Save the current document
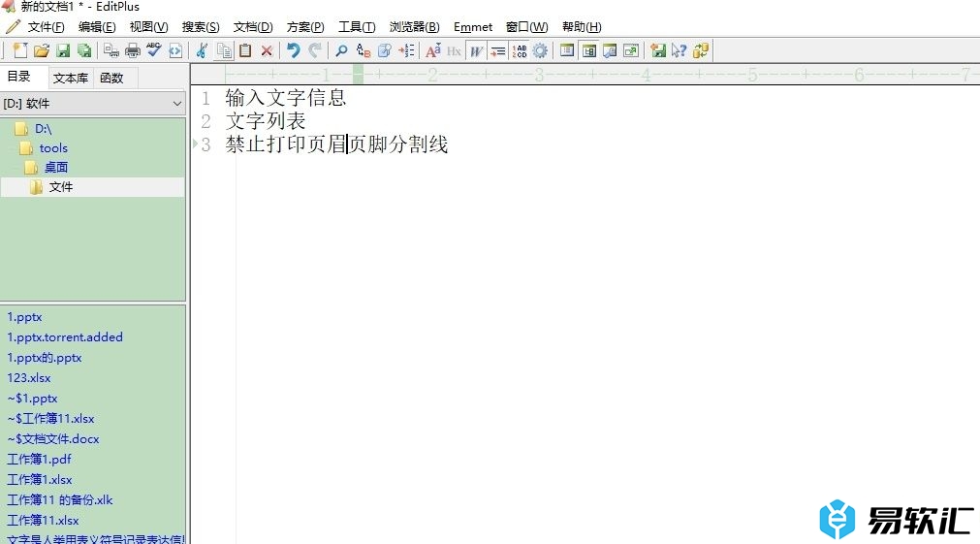The image size is (980, 544). coord(63,50)
